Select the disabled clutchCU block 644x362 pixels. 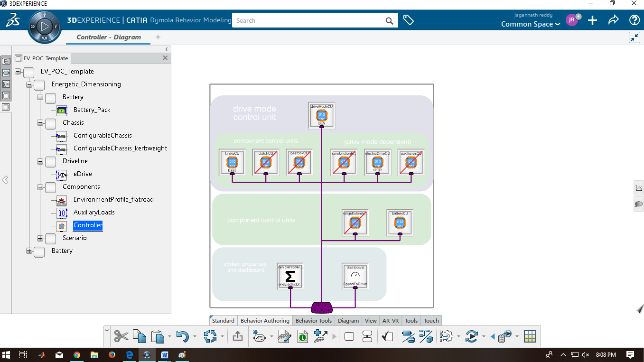coord(266,162)
